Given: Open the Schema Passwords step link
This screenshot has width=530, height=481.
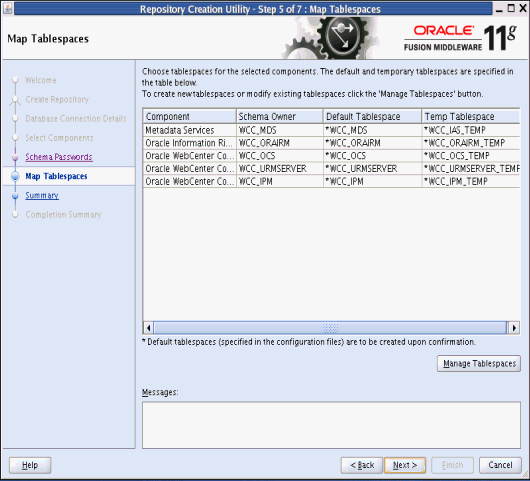Looking at the screenshot, I should coord(59,157).
